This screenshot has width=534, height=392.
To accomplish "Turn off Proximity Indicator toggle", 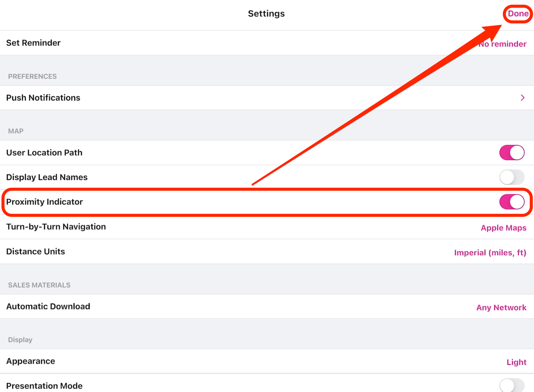I will pyautogui.click(x=512, y=202).
